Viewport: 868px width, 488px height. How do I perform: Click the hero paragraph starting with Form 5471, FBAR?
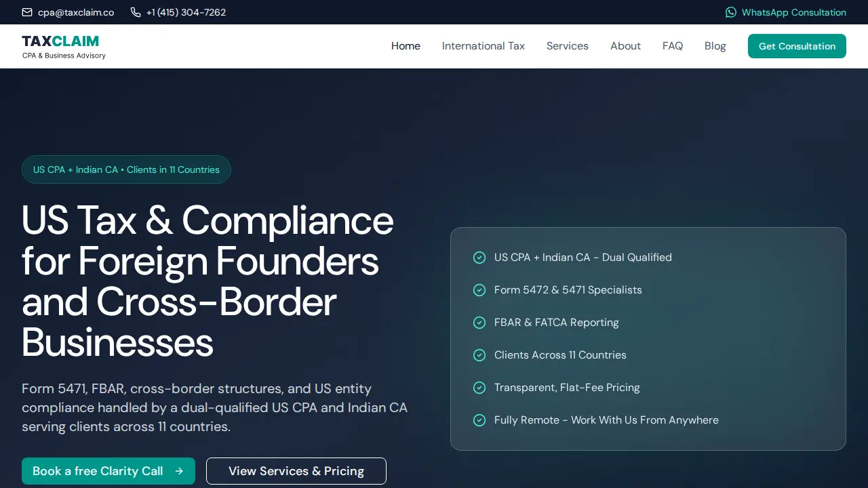pos(214,407)
